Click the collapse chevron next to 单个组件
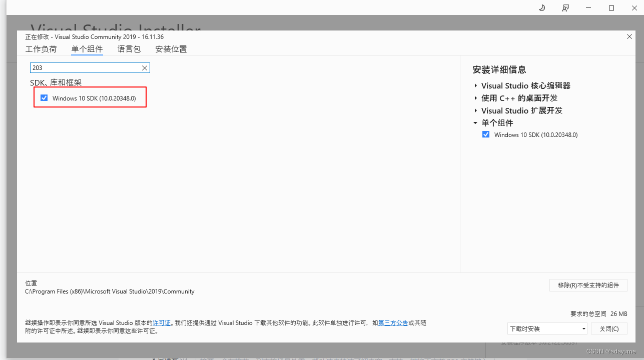644x360 pixels. tap(475, 122)
